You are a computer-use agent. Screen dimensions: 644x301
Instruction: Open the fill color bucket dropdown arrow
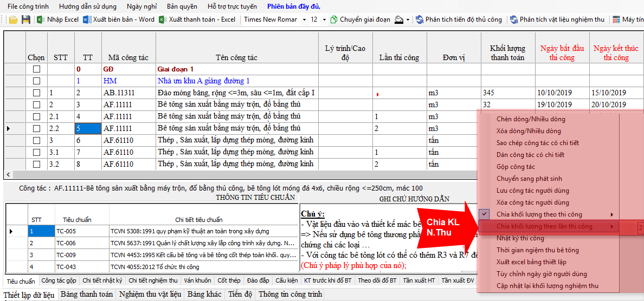408,19
